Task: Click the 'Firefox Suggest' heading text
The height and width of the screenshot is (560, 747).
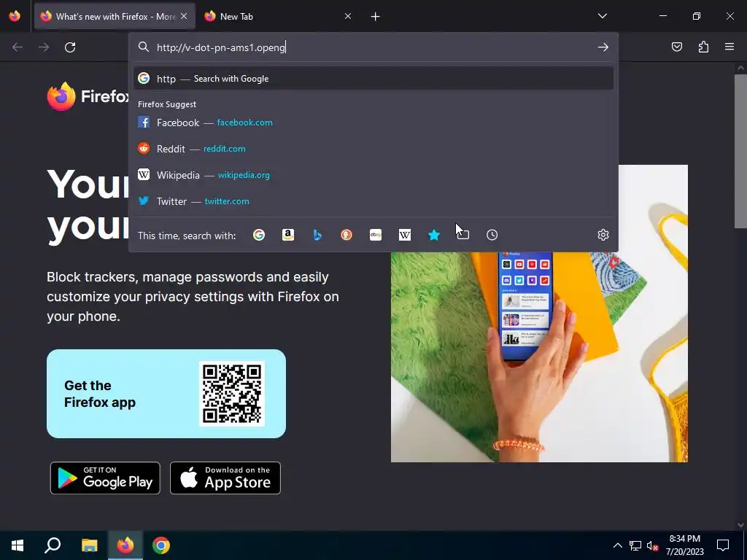Action: [167, 104]
